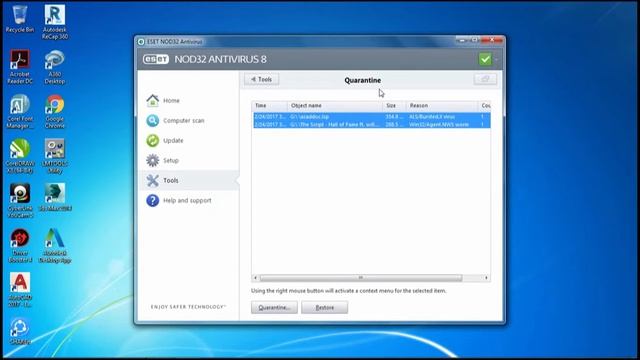Click the Restore button

pyautogui.click(x=324, y=307)
